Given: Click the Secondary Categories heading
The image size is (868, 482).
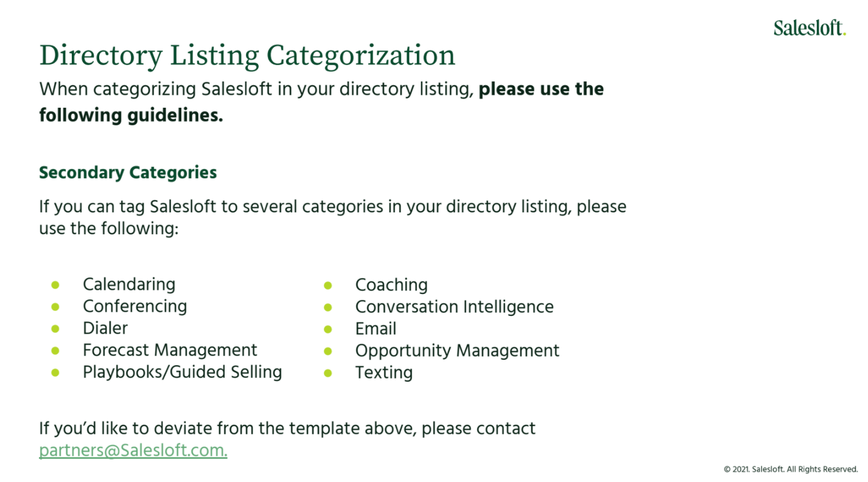Looking at the screenshot, I should click(x=128, y=172).
